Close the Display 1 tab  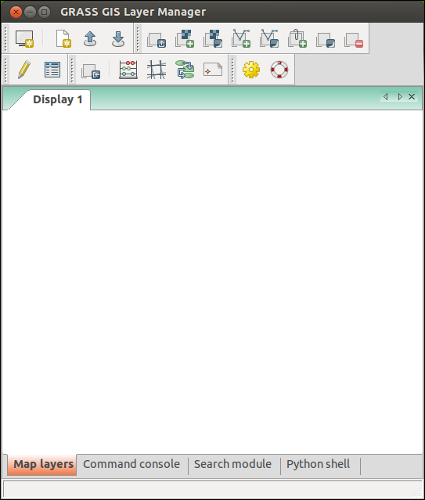(412, 97)
